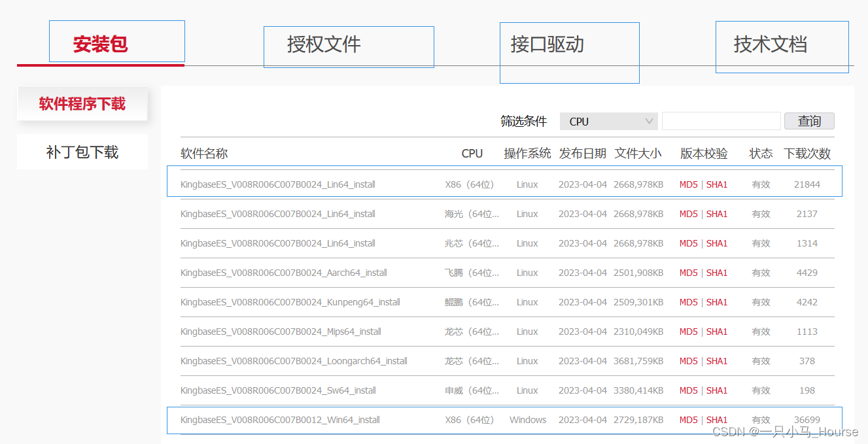
Task: Click the 飞腾 CPU cell
Action: tap(472, 273)
